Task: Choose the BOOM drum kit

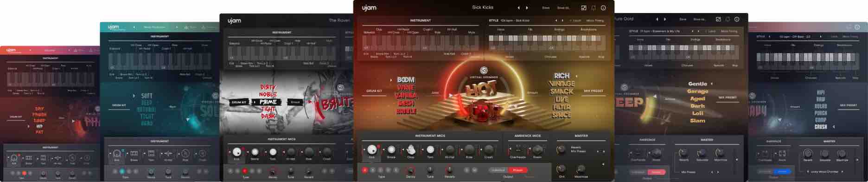Action: pos(406,80)
